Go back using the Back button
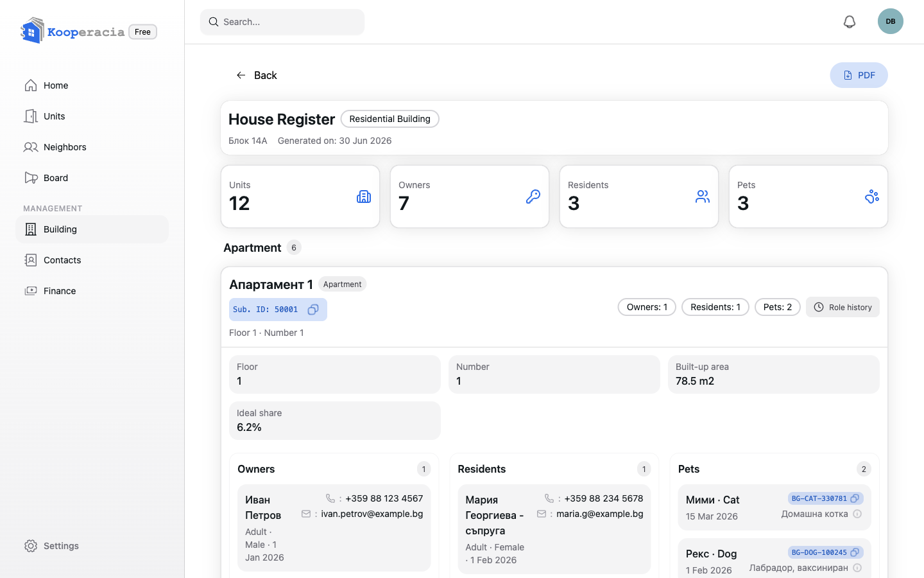Screen dimensions: 924x578 click(x=257, y=75)
